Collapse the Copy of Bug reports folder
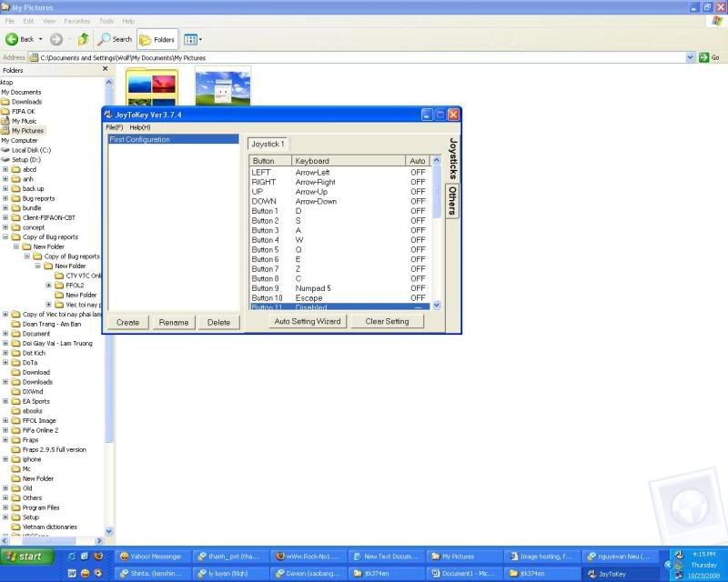 tap(5, 236)
